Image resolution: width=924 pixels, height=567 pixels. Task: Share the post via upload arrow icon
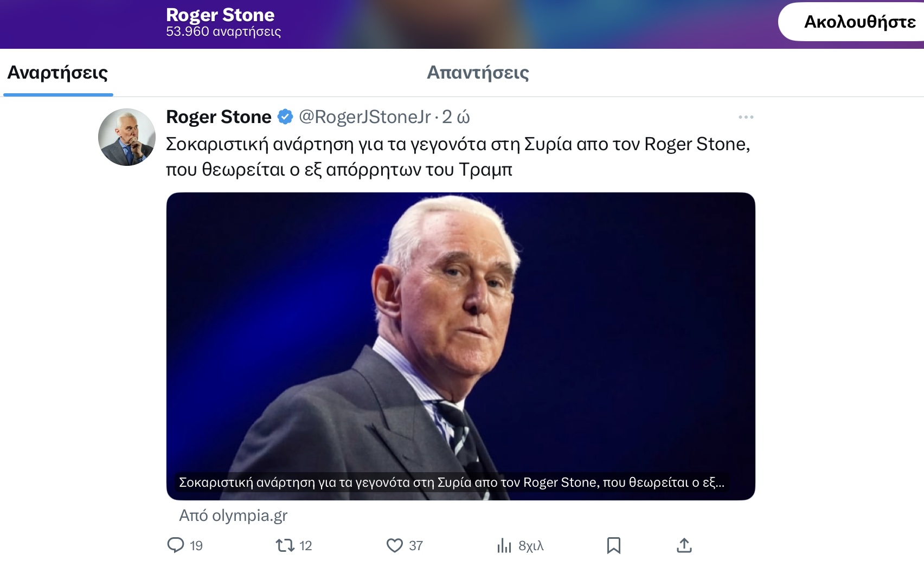click(x=684, y=545)
